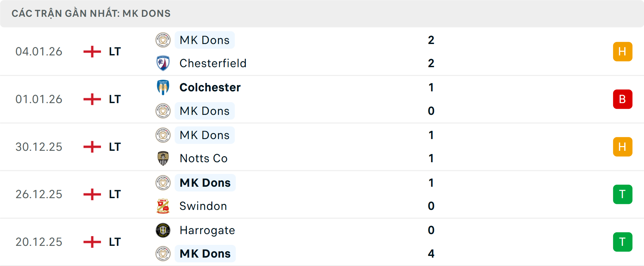Viewport: 644px width, 266px height.
Task: Click the MK Dons club crest beside Chesterfield match
Action: click(x=163, y=40)
